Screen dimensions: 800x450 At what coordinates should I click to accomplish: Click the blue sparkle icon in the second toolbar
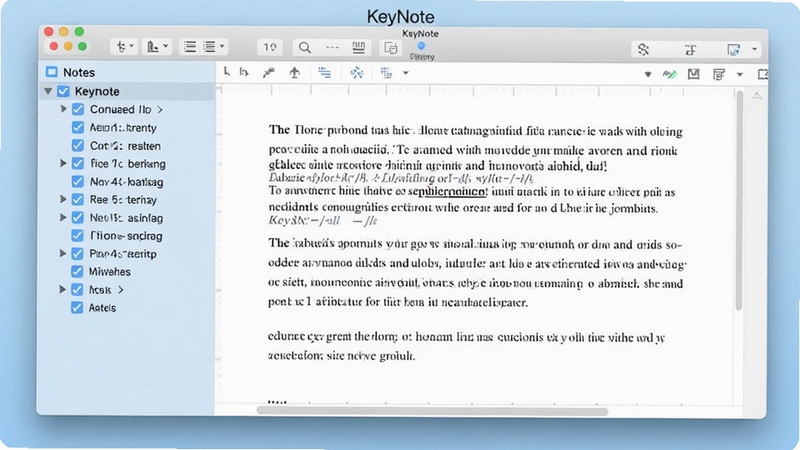point(357,73)
